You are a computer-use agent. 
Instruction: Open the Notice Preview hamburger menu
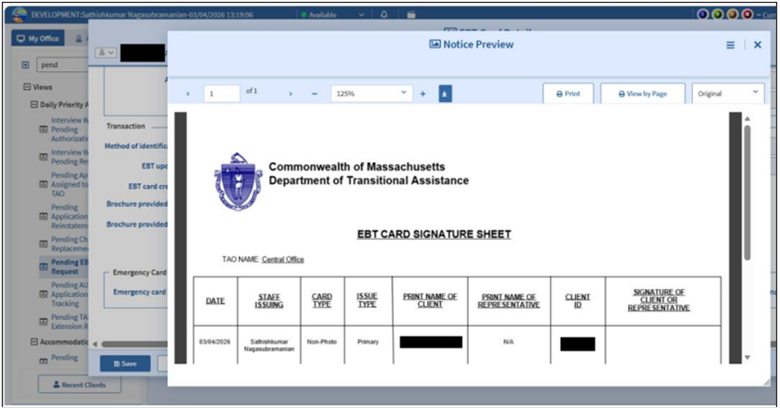(x=730, y=45)
